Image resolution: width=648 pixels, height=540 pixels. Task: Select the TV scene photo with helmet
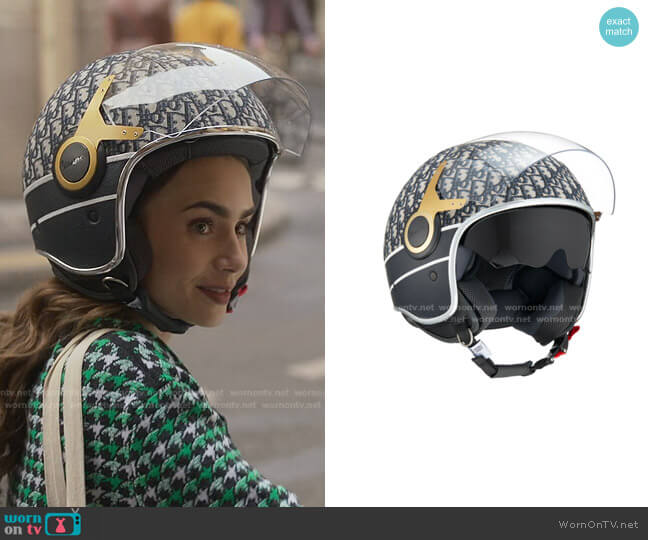[162, 253]
